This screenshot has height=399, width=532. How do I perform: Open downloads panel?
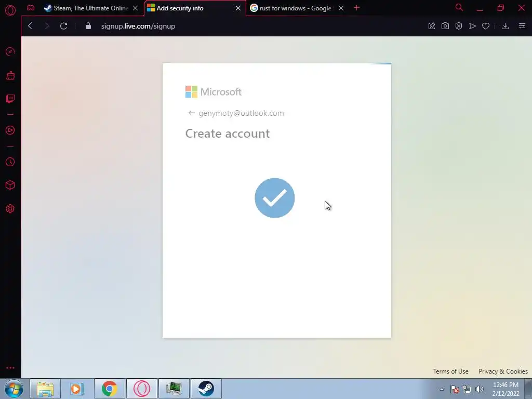tap(505, 26)
